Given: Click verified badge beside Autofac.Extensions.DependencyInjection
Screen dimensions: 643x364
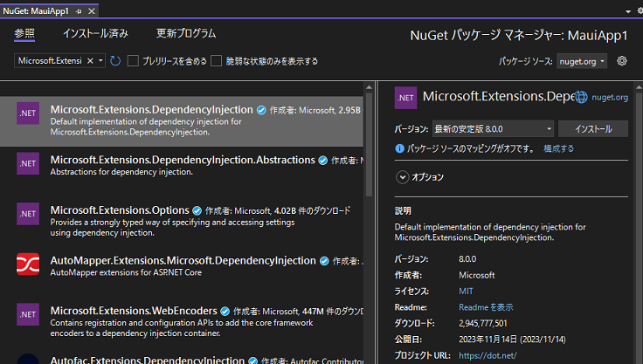Looking at the screenshot, I should tap(253, 361).
